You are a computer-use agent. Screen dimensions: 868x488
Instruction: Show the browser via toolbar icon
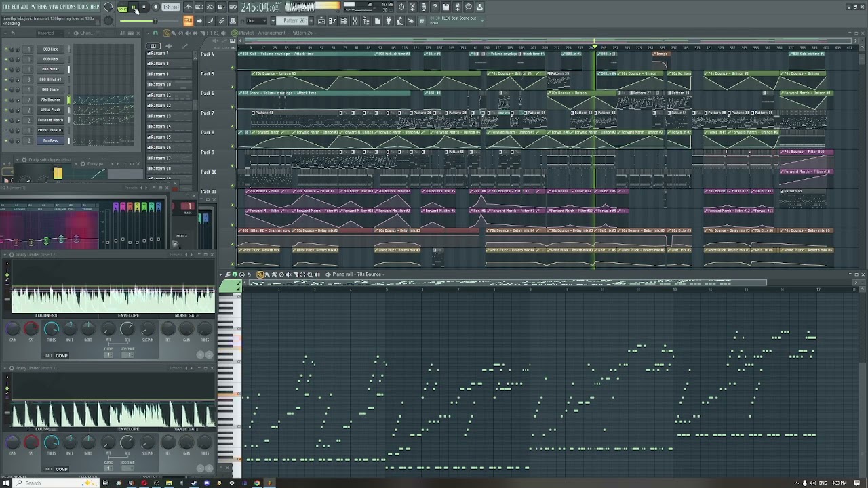point(366,21)
